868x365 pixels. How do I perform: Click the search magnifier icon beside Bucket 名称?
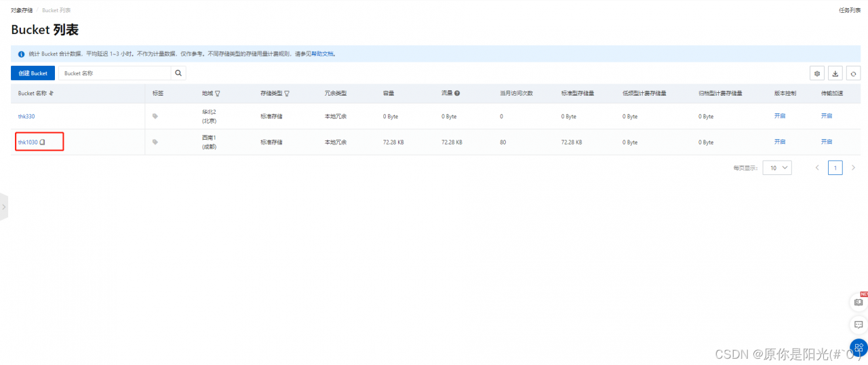pyautogui.click(x=178, y=73)
